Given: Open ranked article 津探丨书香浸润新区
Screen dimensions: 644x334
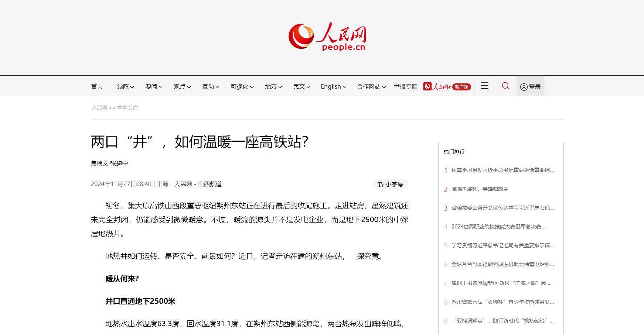Looking at the screenshot, I should coord(501,283).
